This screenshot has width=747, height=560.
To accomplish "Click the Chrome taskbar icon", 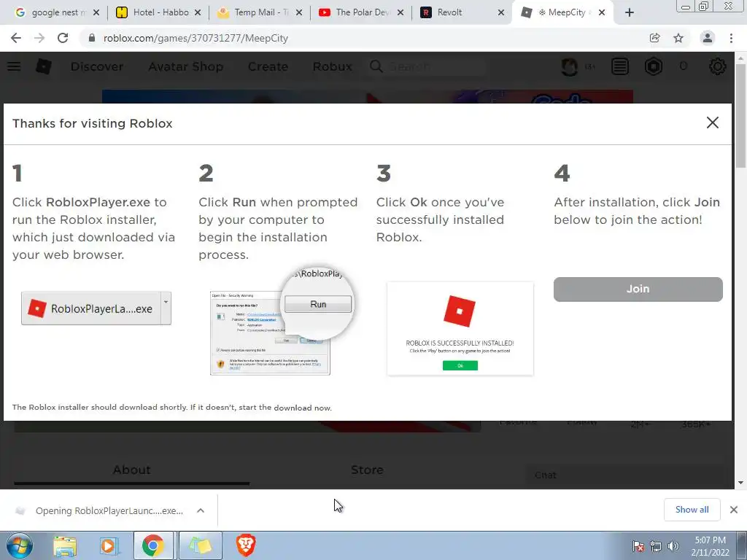I will tap(153, 545).
